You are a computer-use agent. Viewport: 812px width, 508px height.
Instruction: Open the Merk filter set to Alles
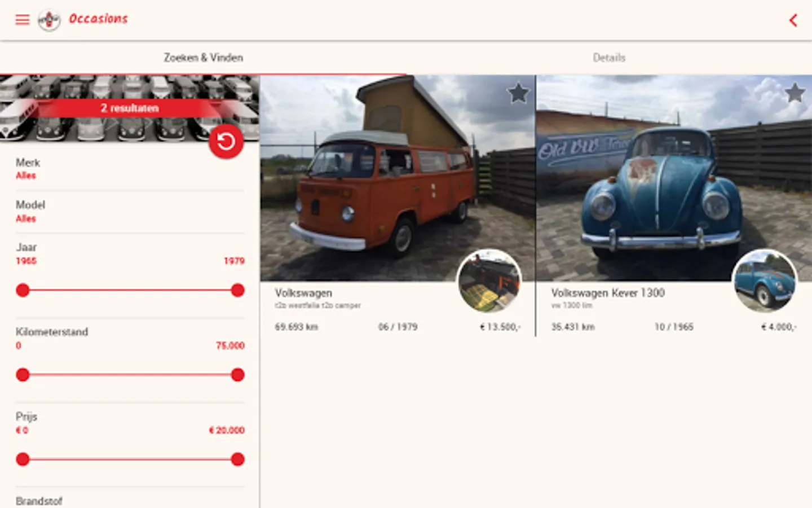[x=130, y=169]
